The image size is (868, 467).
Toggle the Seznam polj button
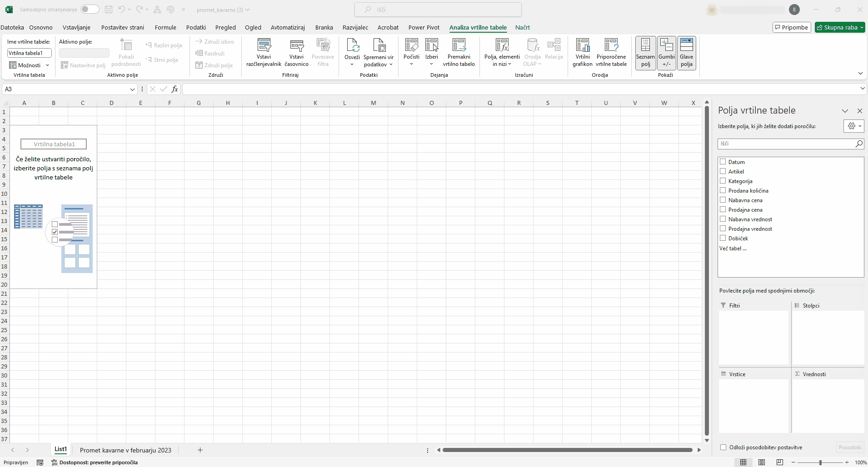click(x=645, y=53)
